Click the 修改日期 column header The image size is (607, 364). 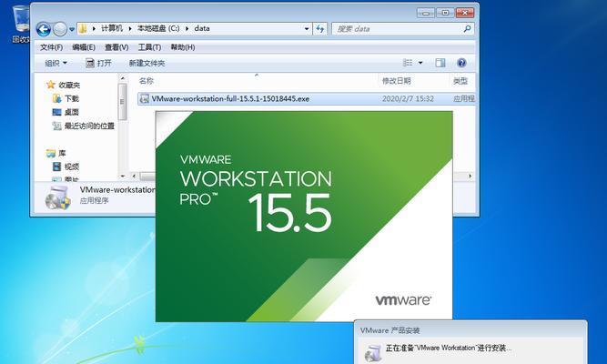pyautogui.click(x=397, y=81)
